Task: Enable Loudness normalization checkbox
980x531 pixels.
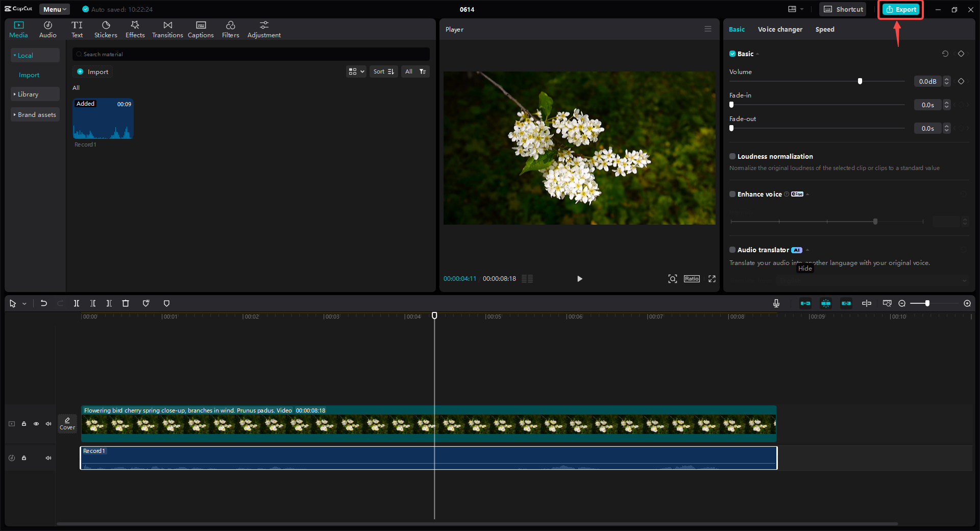Action: point(732,157)
